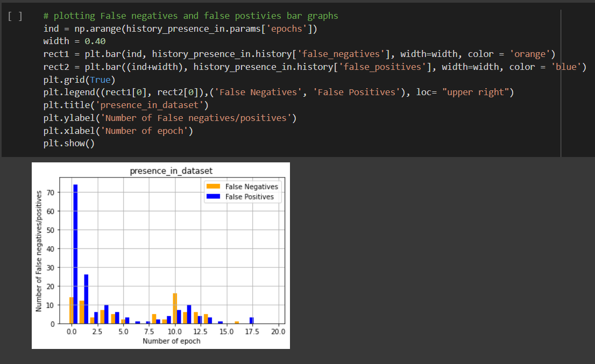Click the y-axis tick value 40
This screenshot has width=595, height=364.
(x=51, y=249)
